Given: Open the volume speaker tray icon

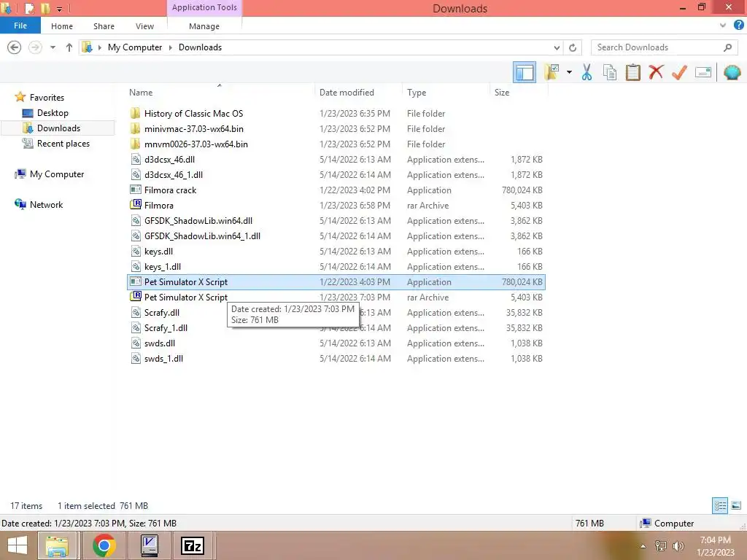Looking at the screenshot, I should pos(678,546).
